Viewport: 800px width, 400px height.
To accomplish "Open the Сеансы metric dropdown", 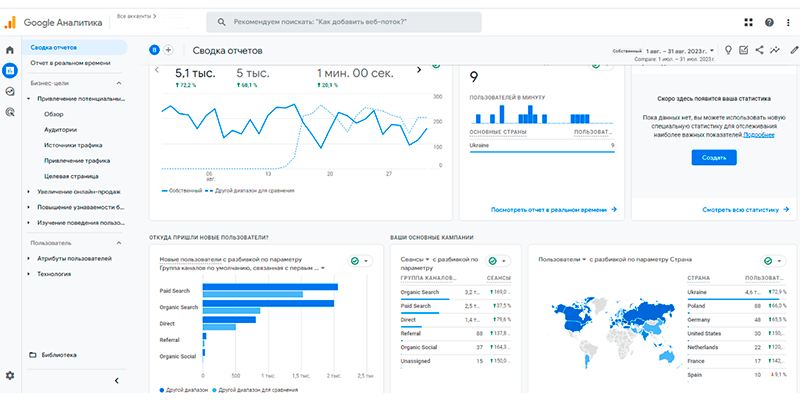I will click(415, 259).
